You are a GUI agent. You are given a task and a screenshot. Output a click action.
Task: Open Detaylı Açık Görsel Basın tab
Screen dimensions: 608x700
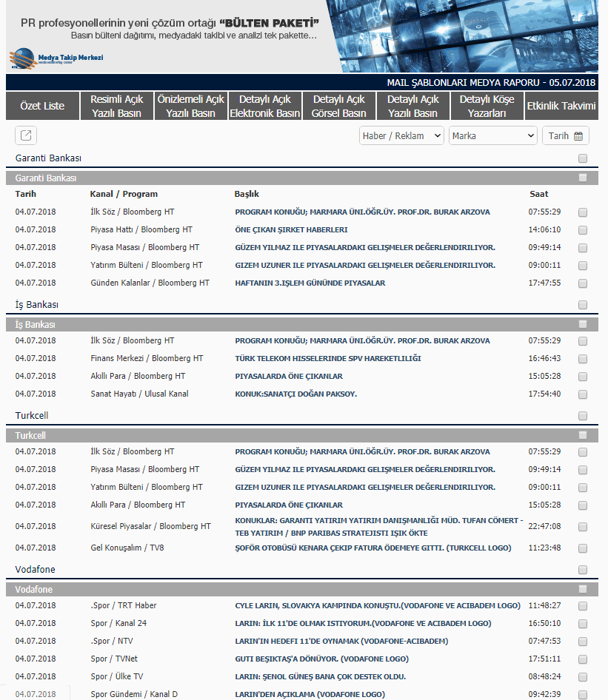pyautogui.click(x=339, y=106)
